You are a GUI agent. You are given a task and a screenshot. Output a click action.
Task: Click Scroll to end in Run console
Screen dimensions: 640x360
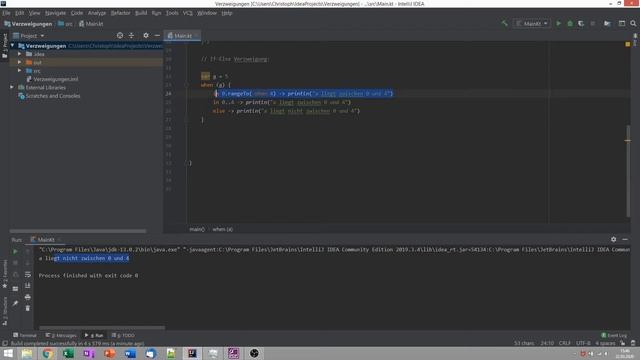click(x=28, y=286)
